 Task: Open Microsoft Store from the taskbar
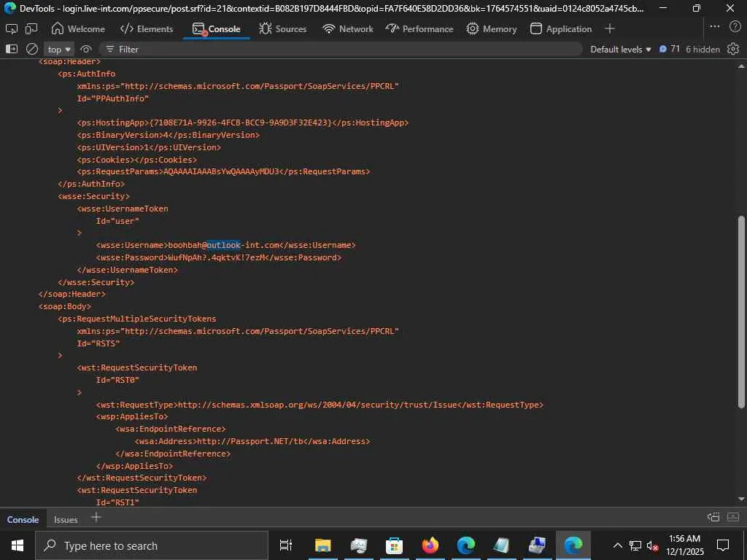[x=394, y=545]
